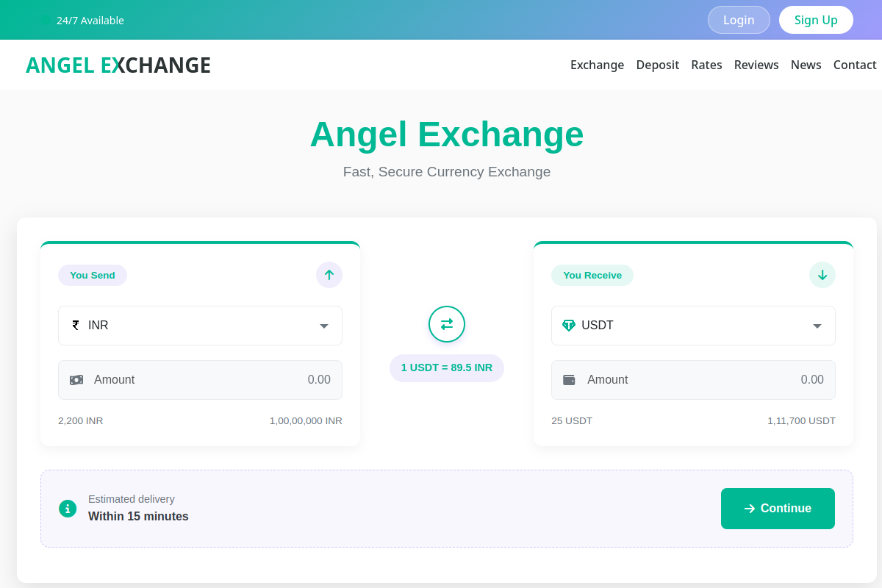Click the swap currencies icon
The width and height of the screenshot is (882, 588).
tap(447, 324)
